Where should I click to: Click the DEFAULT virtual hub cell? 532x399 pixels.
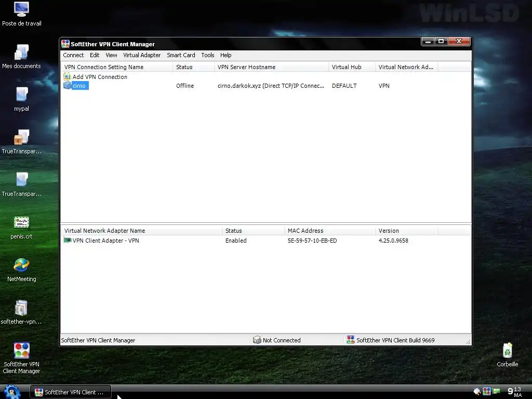tap(344, 86)
